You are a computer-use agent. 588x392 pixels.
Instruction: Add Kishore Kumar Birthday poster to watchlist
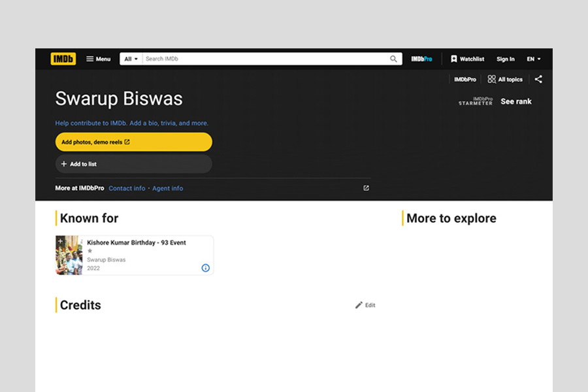point(60,241)
